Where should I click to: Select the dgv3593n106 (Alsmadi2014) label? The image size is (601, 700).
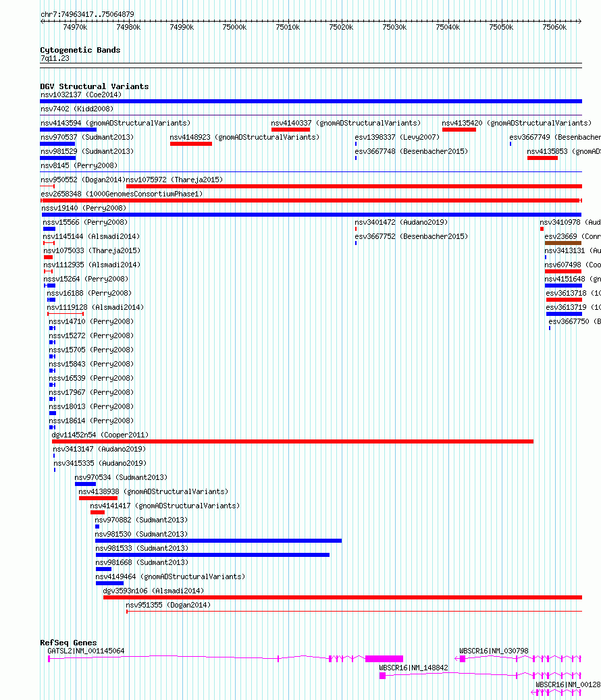(x=153, y=591)
